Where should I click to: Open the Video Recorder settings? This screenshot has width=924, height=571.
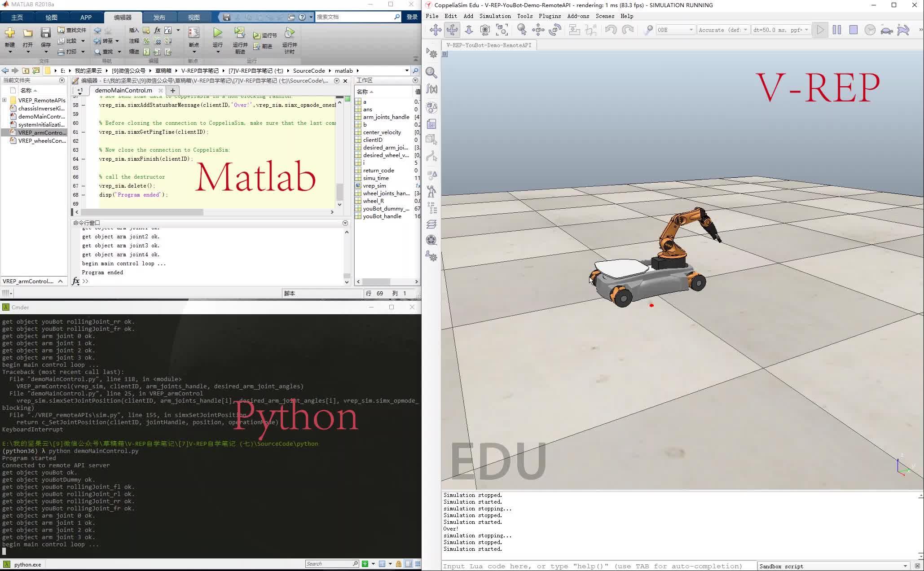[431, 241]
